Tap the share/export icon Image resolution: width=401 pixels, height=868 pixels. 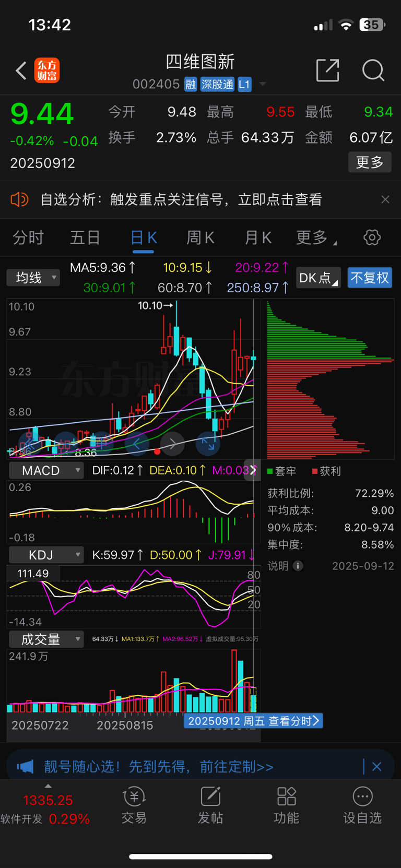(x=328, y=70)
